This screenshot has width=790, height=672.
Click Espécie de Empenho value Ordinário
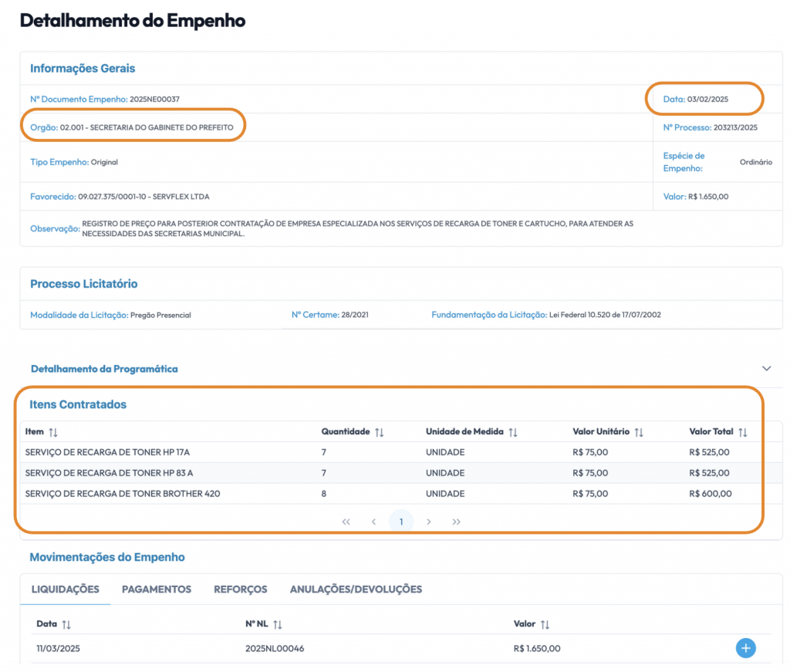pos(756,162)
